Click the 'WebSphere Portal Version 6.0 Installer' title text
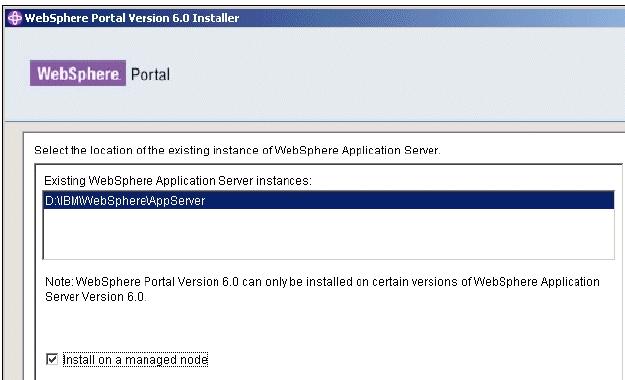 [x=132, y=18]
